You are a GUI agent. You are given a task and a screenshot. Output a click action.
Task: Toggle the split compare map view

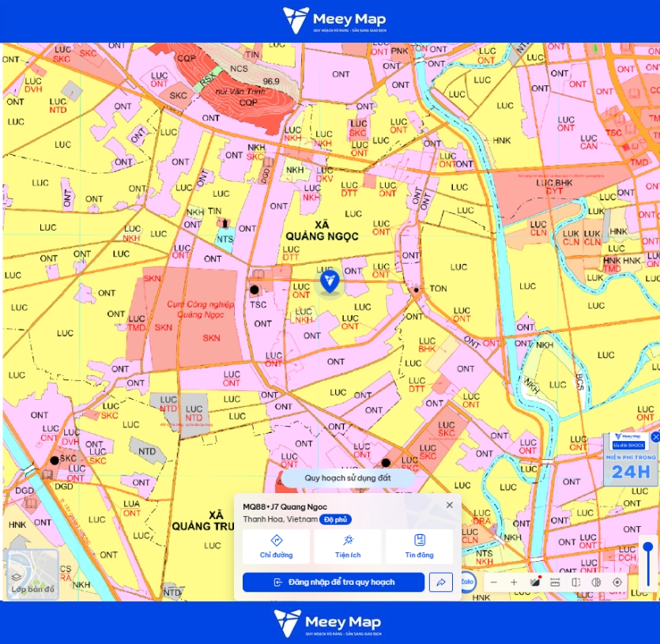click(x=575, y=582)
